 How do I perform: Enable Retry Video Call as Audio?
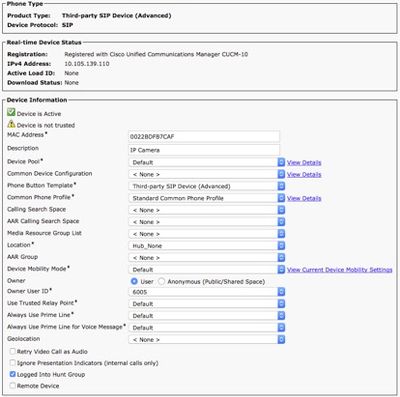(x=13, y=351)
